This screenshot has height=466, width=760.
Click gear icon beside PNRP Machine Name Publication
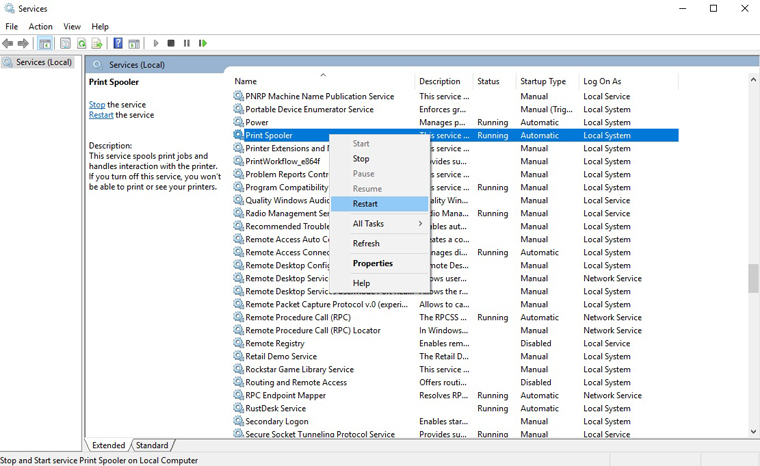coord(238,96)
